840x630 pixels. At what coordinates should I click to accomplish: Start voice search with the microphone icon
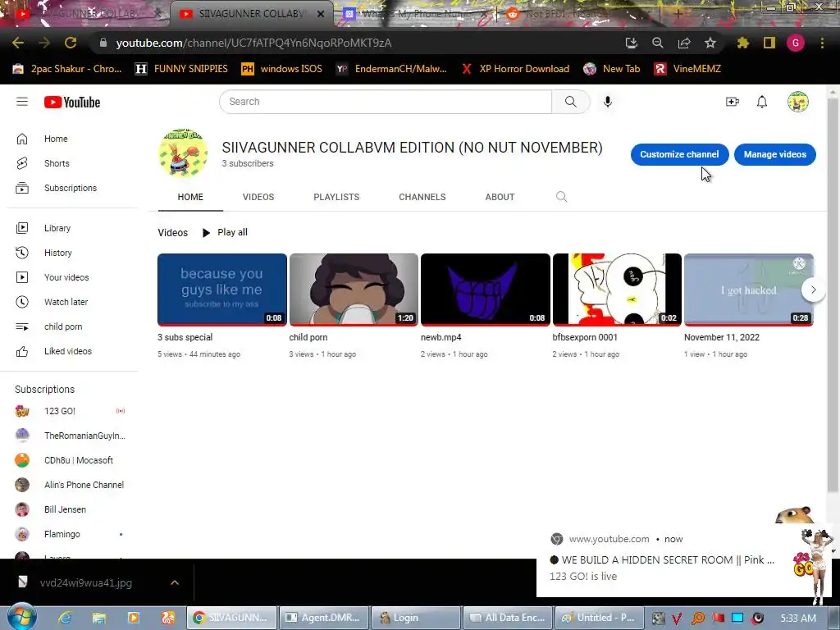pos(608,102)
